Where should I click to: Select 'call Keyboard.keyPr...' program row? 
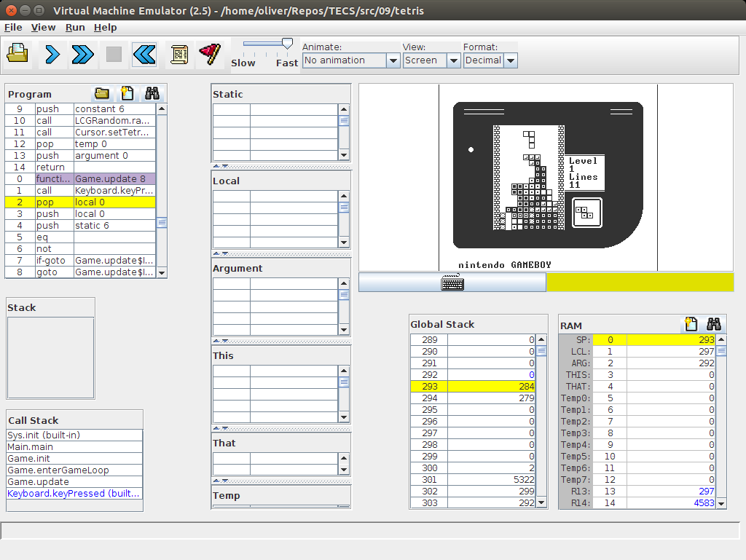coord(80,191)
